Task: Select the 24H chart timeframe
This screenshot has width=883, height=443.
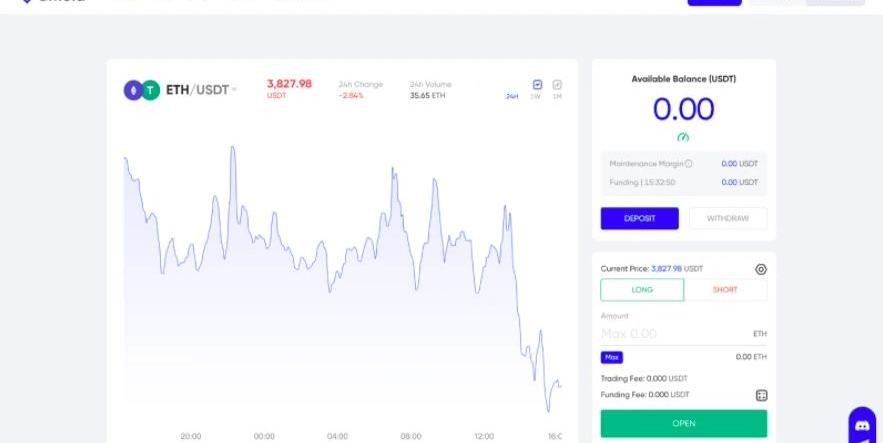Action: pyautogui.click(x=512, y=97)
